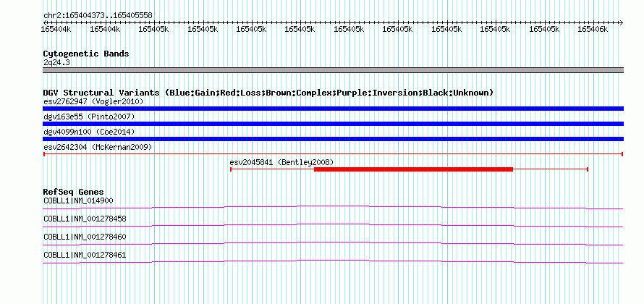The image size is (644, 304).
Task: Open the RefSeq Genes track title
Action: 74,192
